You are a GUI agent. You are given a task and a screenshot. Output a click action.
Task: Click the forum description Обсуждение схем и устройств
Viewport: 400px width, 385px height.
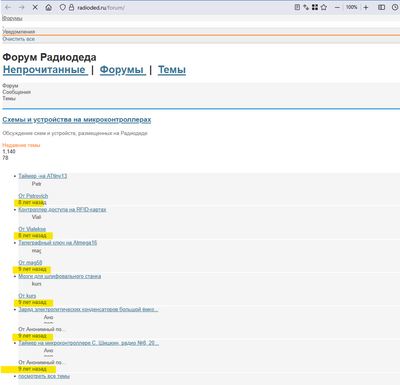[75, 133]
